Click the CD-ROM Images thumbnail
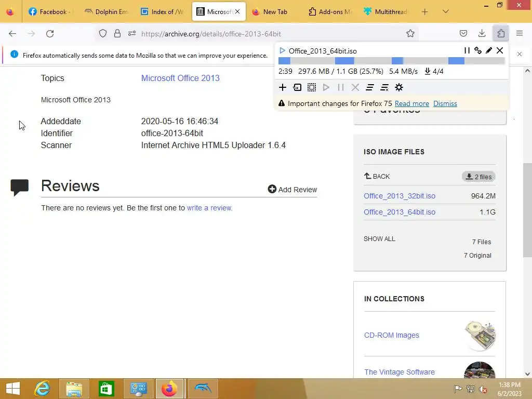Viewport: 532px width, 399px height. coord(480,336)
